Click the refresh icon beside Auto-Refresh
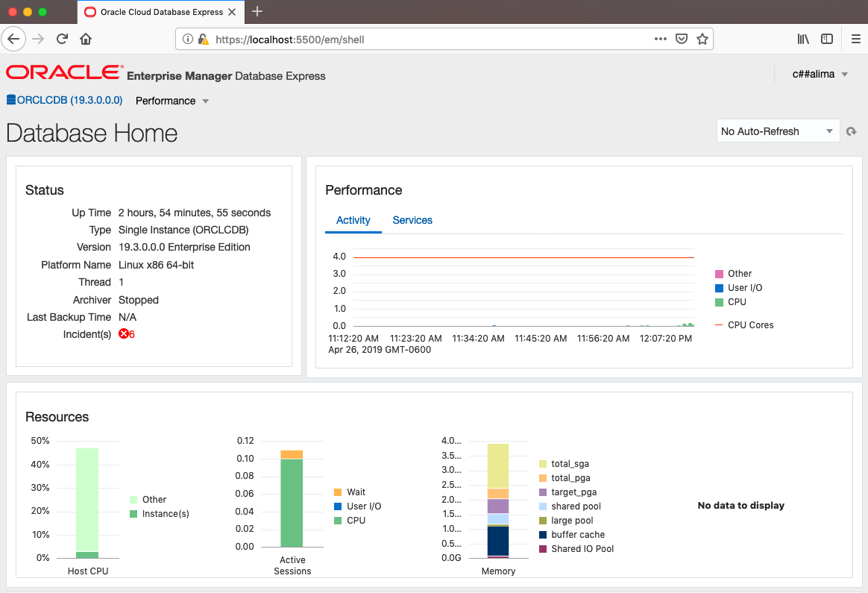This screenshot has width=868, height=593. (x=851, y=132)
